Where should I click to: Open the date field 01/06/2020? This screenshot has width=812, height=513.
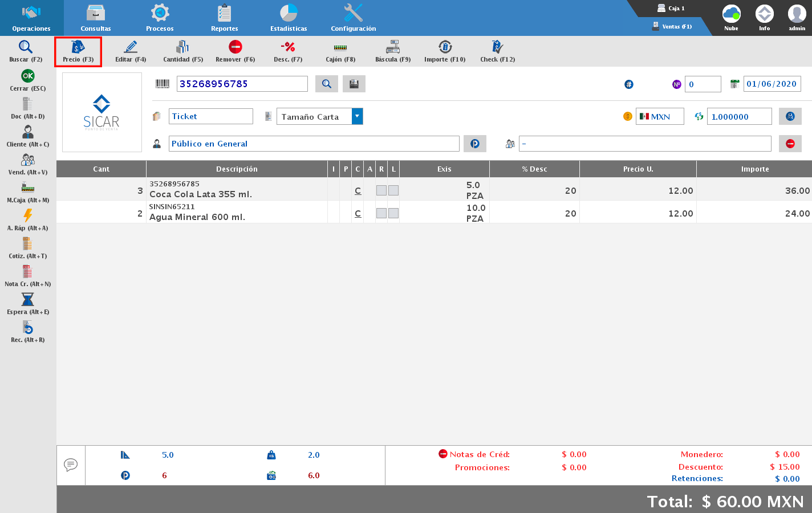pyautogui.click(x=772, y=84)
